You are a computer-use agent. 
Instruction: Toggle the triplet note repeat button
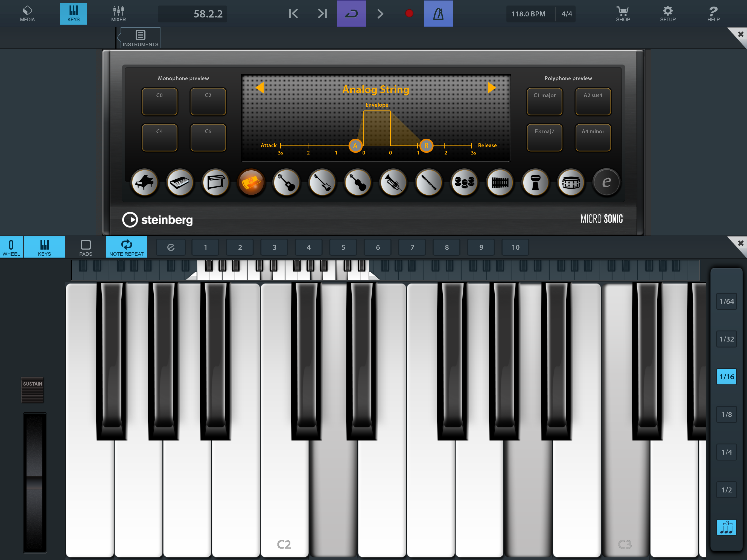(x=726, y=527)
